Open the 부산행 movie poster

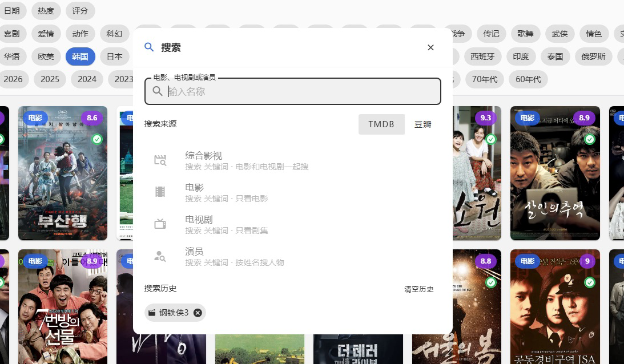(63, 173)
